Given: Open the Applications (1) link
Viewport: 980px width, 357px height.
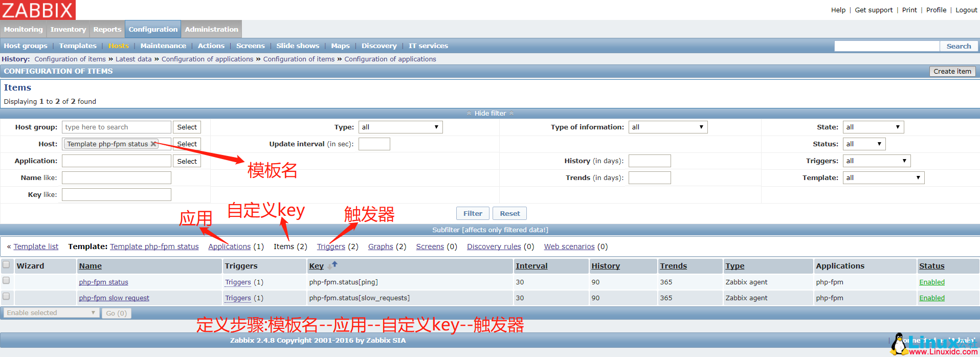Looking at the screenshot, I should (230, 247).
